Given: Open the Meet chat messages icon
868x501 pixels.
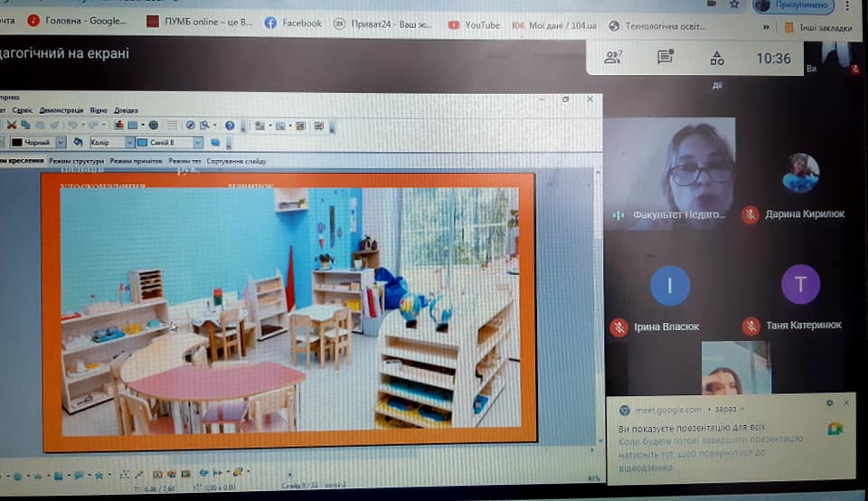Looking at the screenshot, I should (x=665, y=56).
